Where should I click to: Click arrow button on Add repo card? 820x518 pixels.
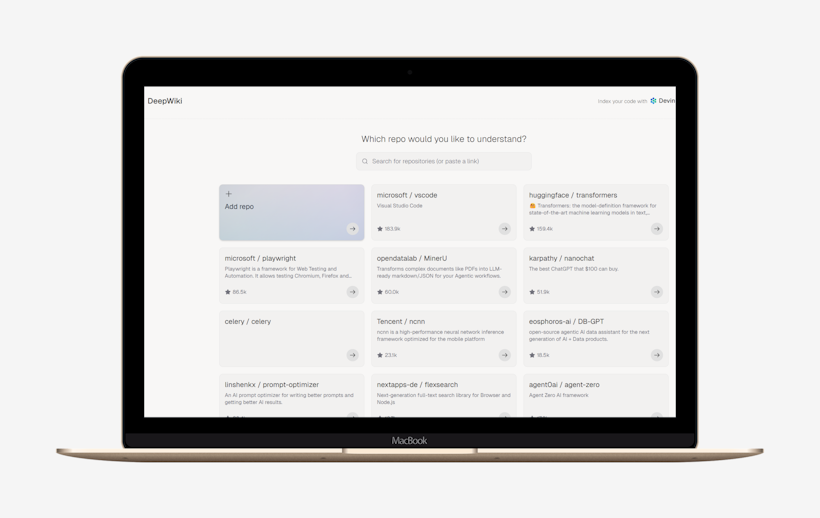[352, 228]
